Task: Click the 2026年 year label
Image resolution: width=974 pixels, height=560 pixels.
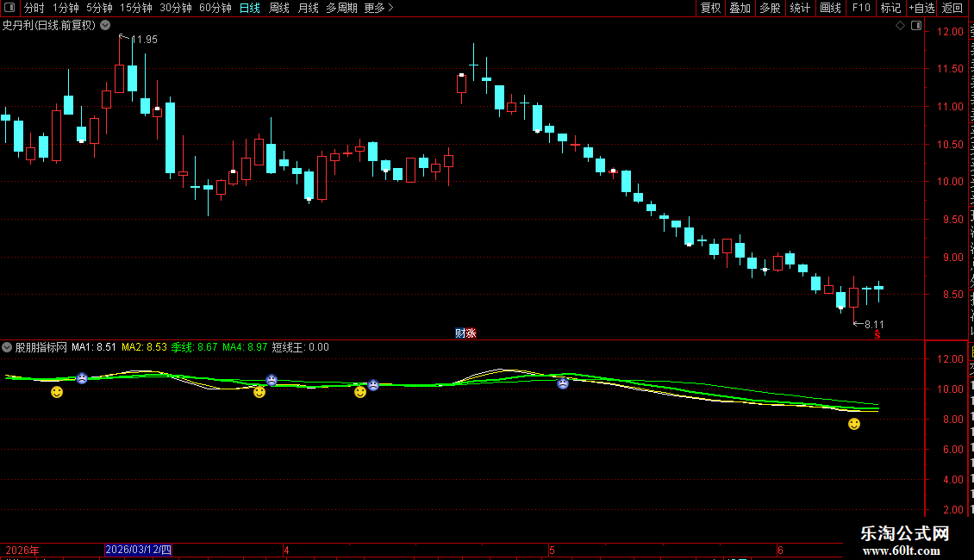Action: click(x=22, y=550)
